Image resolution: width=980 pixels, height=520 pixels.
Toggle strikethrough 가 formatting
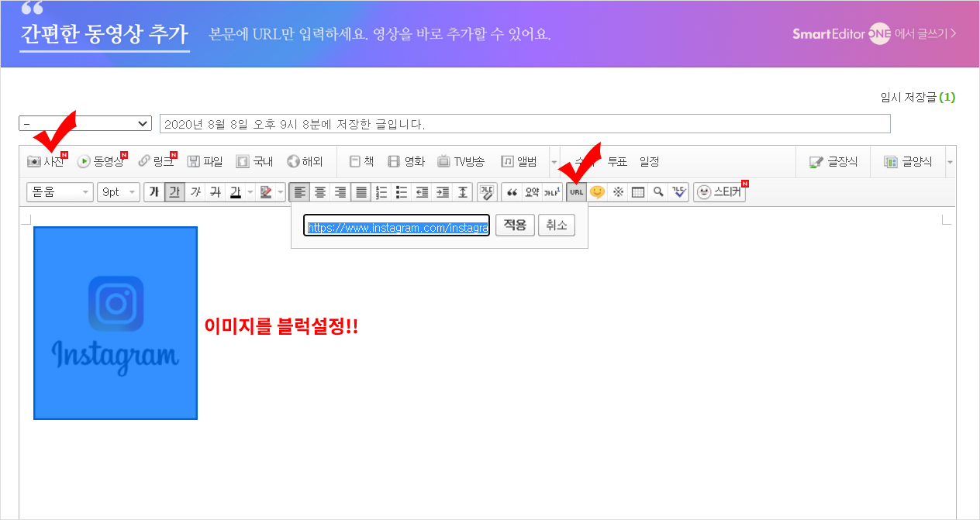(216, 192)
